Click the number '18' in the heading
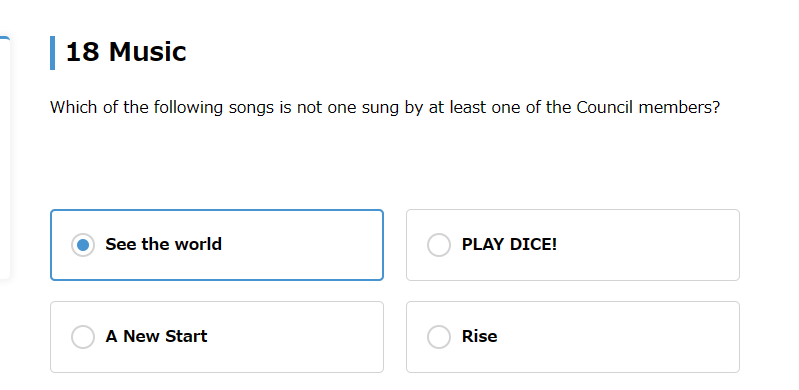Viewport: 799px width, 390px height. 82,52
